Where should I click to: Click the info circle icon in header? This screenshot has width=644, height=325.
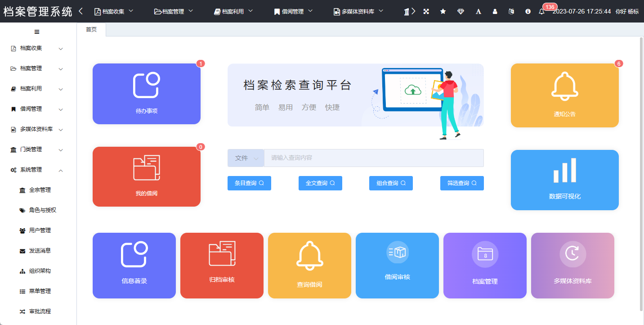(528, 12)
